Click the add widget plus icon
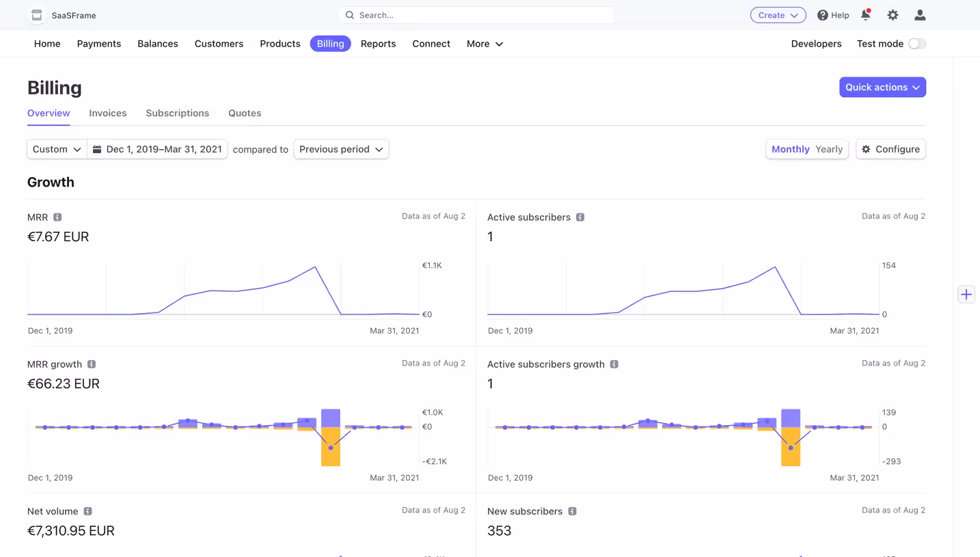 [966, 294]
